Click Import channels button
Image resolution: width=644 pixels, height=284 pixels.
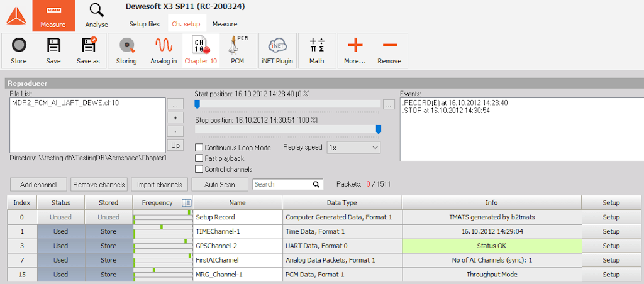(x=159, y=185)
